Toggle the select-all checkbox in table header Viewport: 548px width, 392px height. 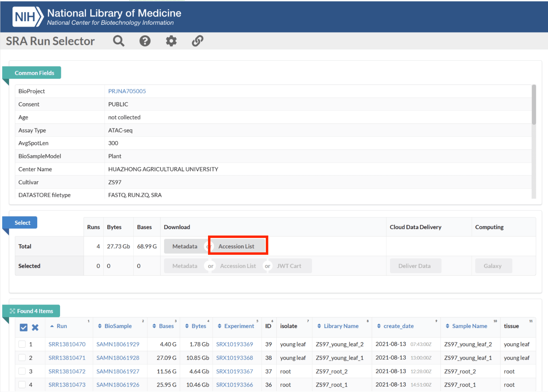tap(24, 327)
